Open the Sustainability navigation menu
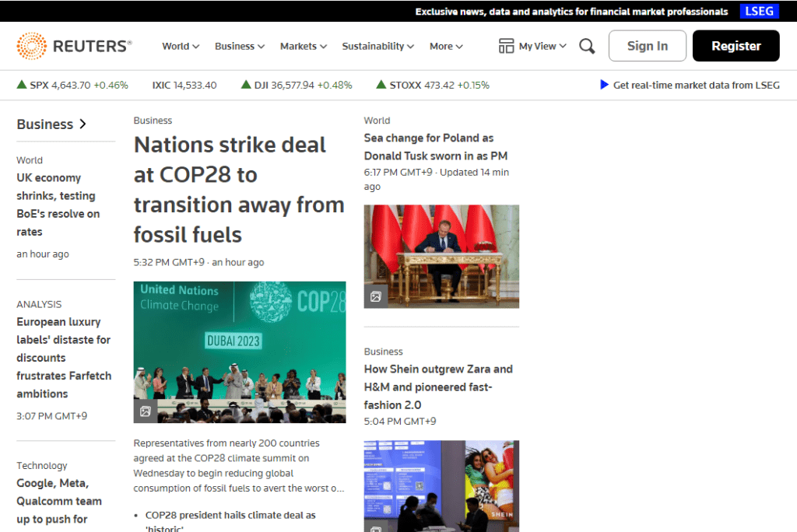The image size is (797, 532). tap(378, 46)
